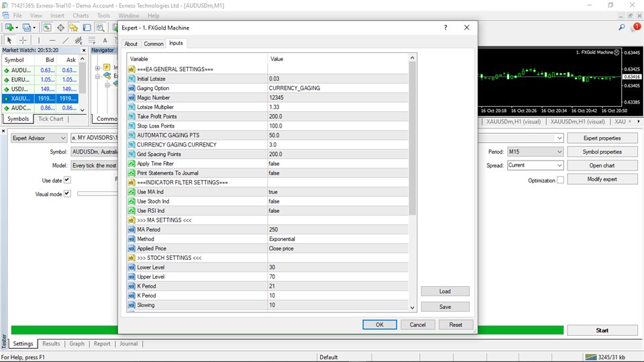Screen dimensions: 644x362
Task: Open the Profiles toolbar icon
Action: tap(27, 28)
